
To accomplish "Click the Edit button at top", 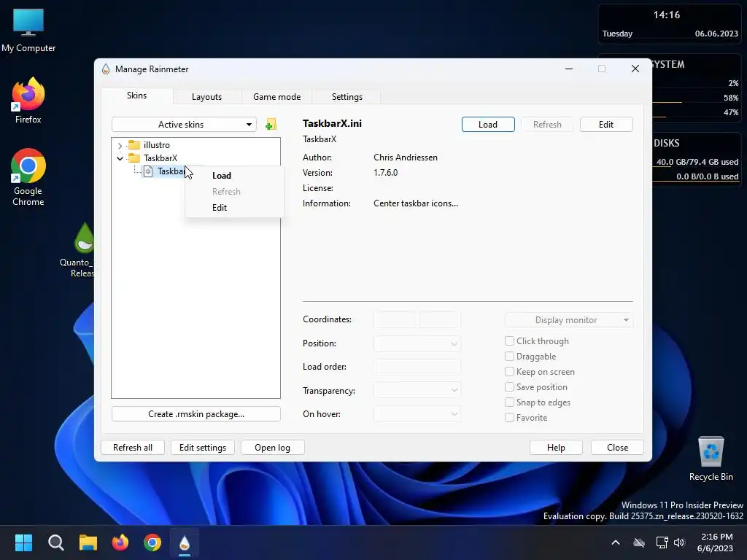I will 606,124.
